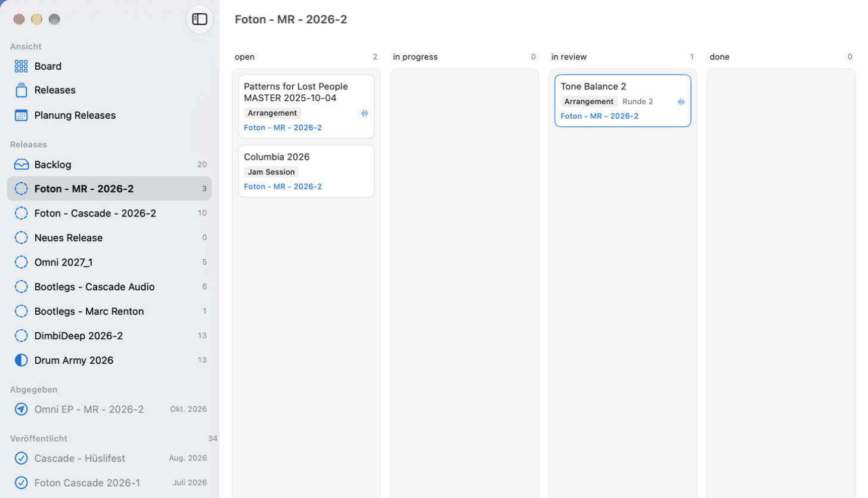Open Patterns for Lost People MASTER card
The height and width of the screenshot is (498, 868).
pyautogui.click(x=306, y=106)
